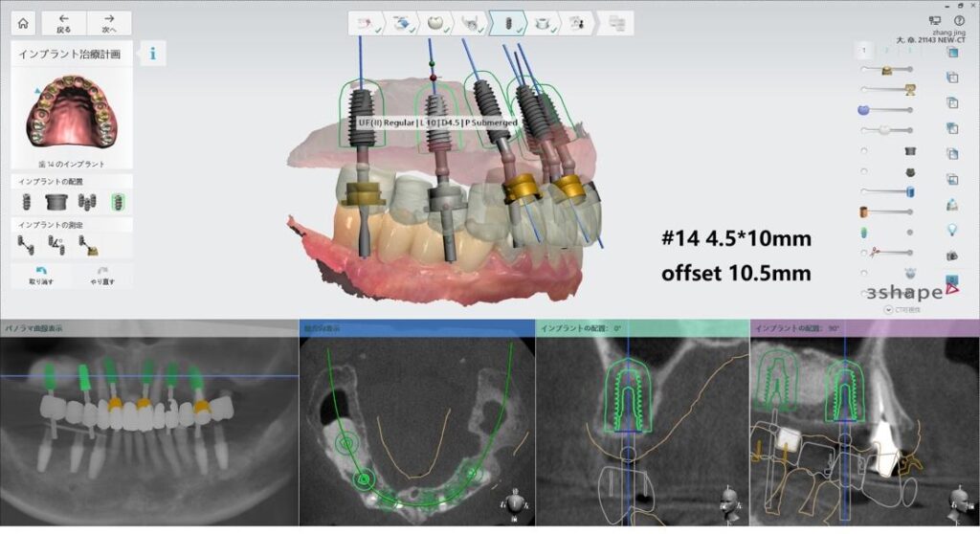
Task: Expand the CT可視性 panel chevron
Action: point(889,309)
